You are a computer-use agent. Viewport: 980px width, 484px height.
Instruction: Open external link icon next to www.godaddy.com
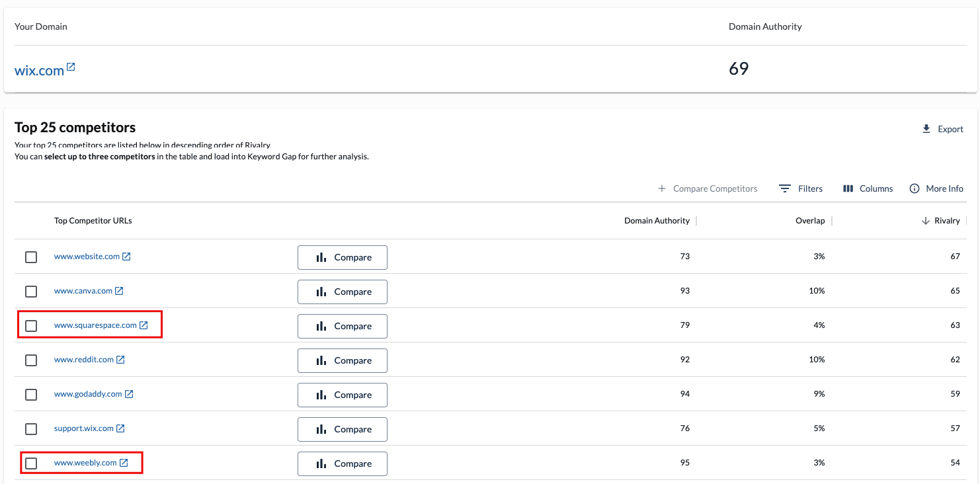tap(129, 394)
